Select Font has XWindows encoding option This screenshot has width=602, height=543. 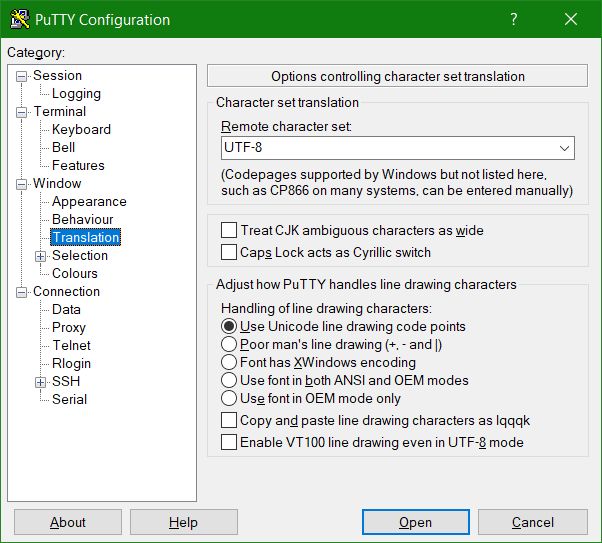pyautogui.click(x=229, y=363)
